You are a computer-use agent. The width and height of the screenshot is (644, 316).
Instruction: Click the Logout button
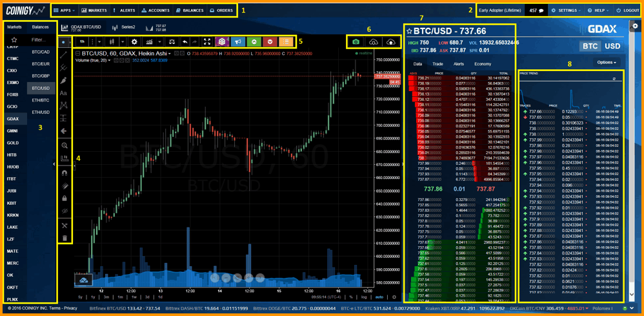pos(628,10)
